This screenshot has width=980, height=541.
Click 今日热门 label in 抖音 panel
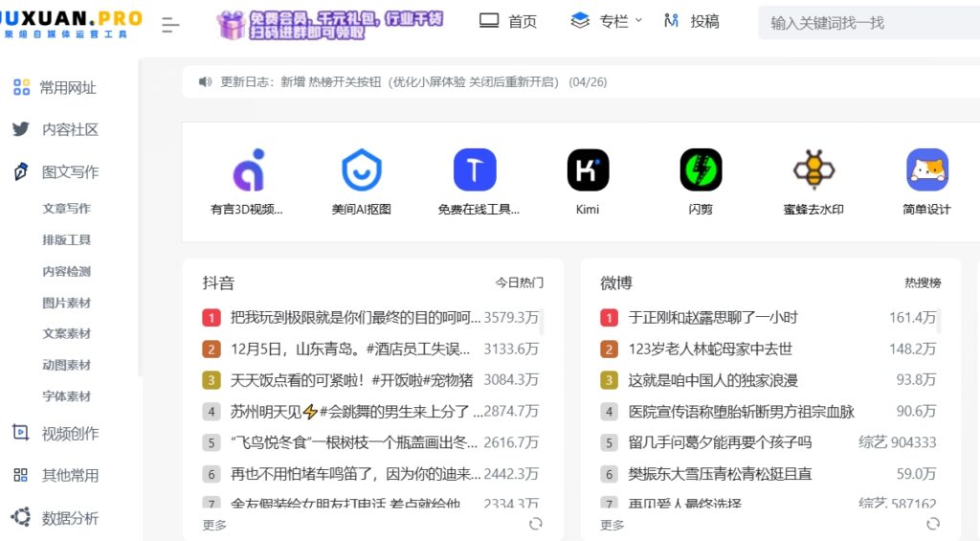tap(520, 282)
